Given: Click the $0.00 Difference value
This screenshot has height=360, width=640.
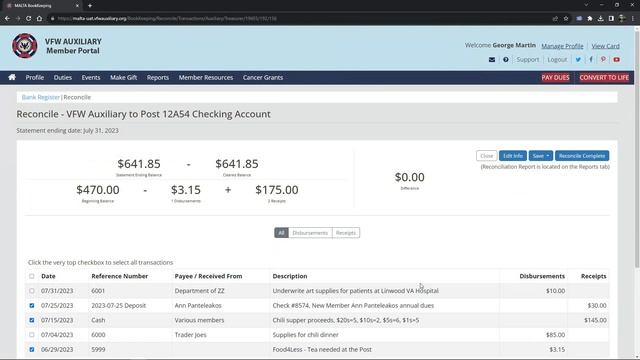Looking at the screenshot, I should pos(409,177).
